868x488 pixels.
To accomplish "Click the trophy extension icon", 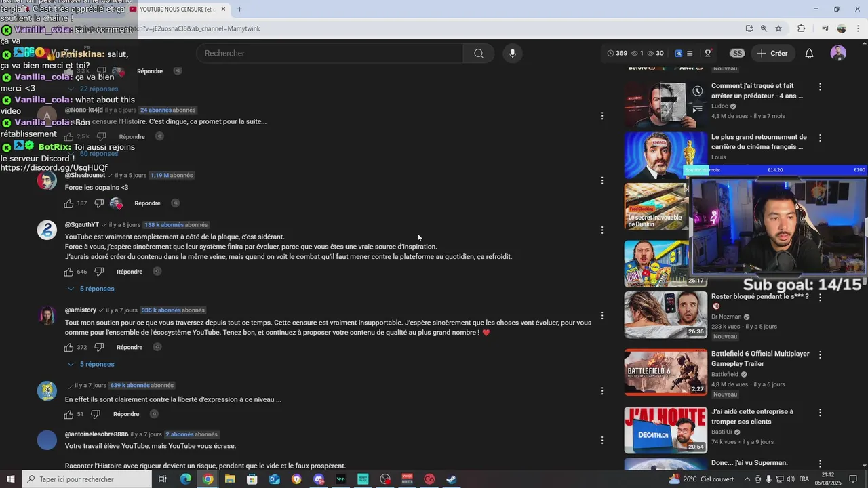I will coord(708,54).
